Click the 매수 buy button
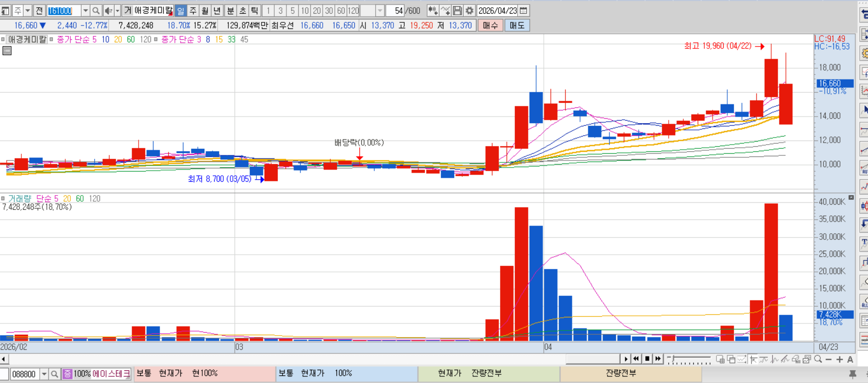Viewport: 868px width, 383px height. coord(490,25)
